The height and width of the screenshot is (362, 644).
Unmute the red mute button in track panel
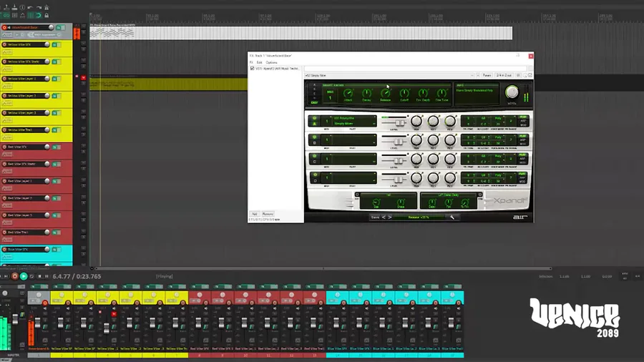[84, 77]
